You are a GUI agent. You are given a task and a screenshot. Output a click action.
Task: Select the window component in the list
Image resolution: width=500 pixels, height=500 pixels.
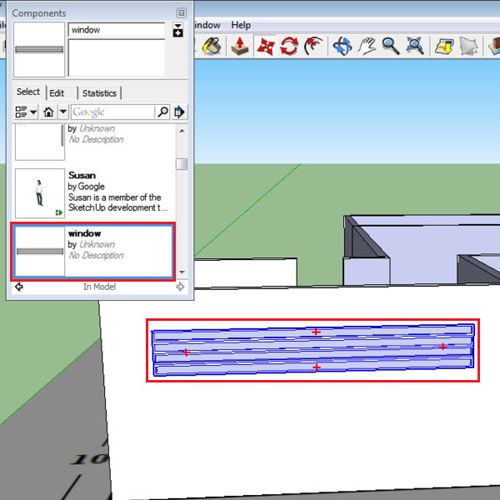[93, 251]
